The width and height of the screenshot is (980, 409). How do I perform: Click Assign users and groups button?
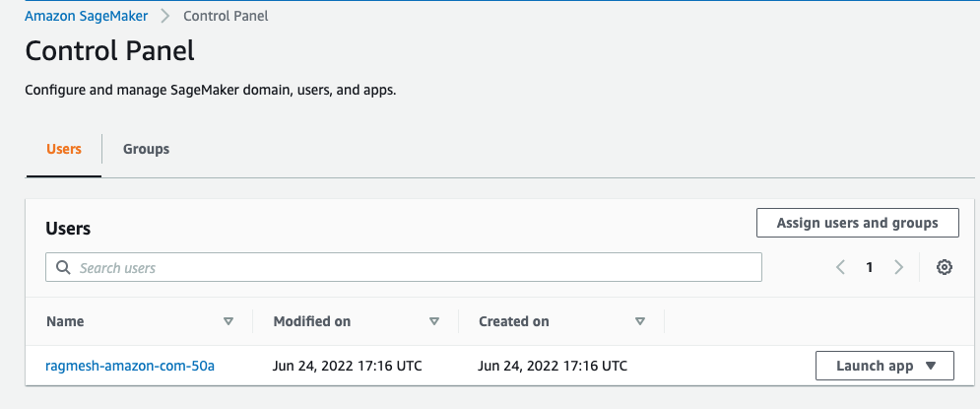coord(857,223)
